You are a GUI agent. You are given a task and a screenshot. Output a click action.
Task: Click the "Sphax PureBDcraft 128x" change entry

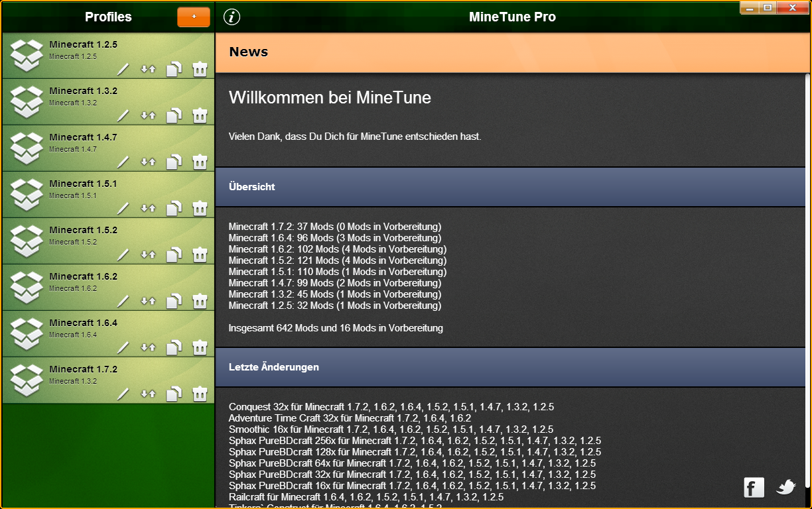(415, 452)
